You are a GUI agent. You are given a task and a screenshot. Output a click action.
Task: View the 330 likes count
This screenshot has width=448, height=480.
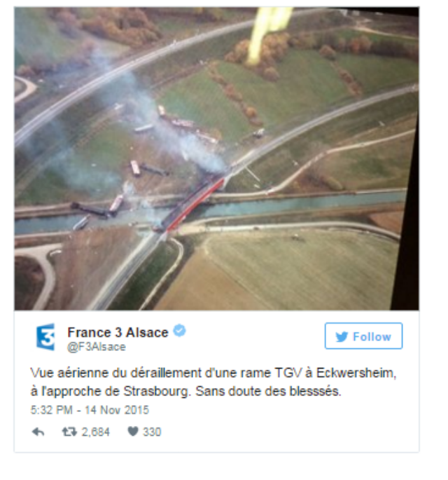[x=152, y=432]
